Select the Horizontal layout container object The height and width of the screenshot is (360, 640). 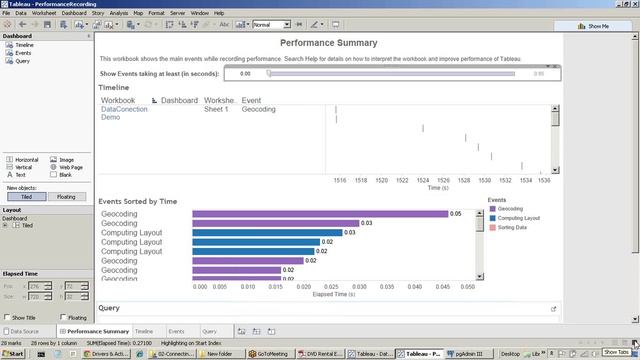(x=22, y=160)
